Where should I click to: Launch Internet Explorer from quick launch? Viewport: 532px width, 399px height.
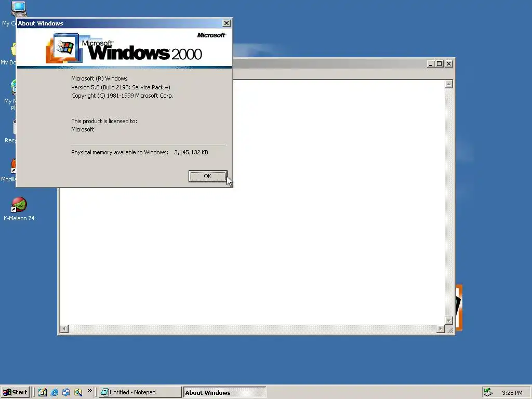[x=54, y=392]
